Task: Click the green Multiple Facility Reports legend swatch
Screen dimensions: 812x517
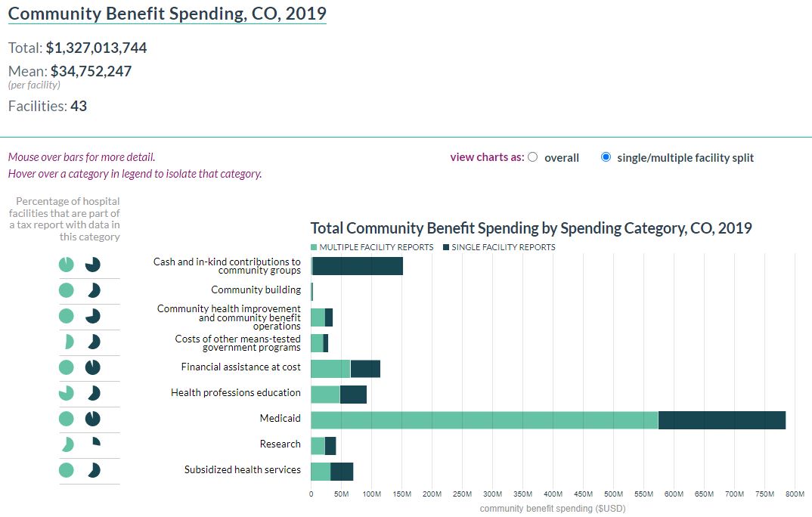Action: 315,247
